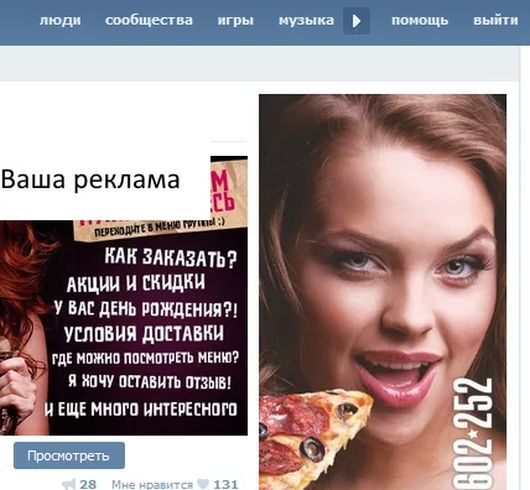Open музыка in the header

point(306,21)
